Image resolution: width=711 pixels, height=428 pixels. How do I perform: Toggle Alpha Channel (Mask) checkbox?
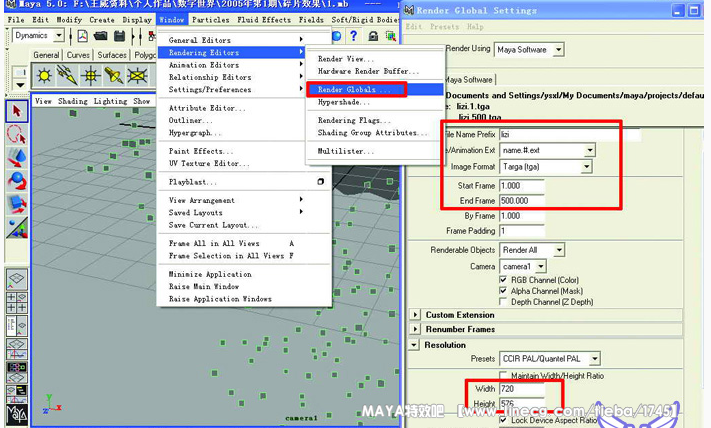503,291
